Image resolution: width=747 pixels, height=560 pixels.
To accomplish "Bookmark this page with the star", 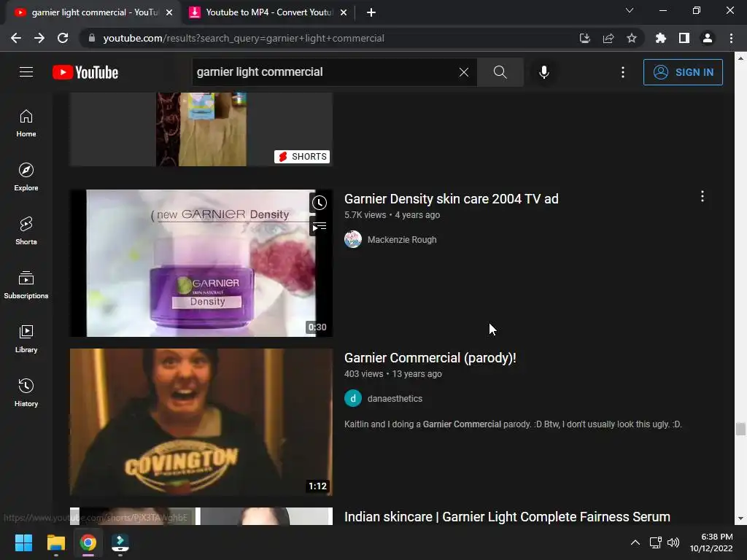I will click(x=632, y=38).
